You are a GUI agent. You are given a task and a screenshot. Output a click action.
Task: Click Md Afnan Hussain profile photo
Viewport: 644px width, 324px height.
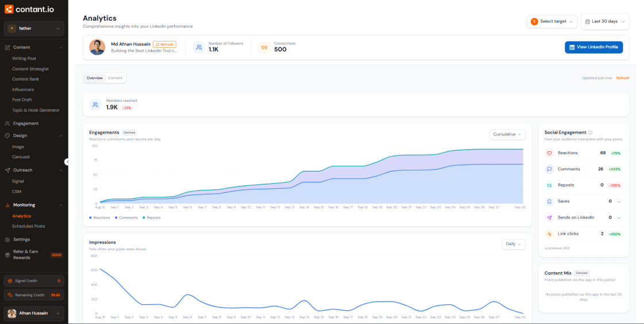pyautogui.click(x=97, y=47)
